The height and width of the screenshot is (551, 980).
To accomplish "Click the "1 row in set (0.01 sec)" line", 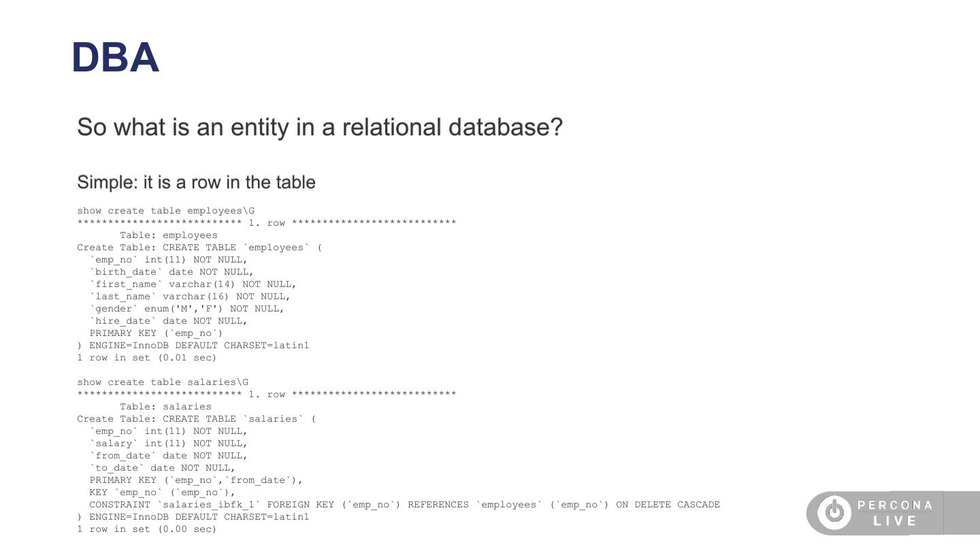I will (x=146, y=358).
